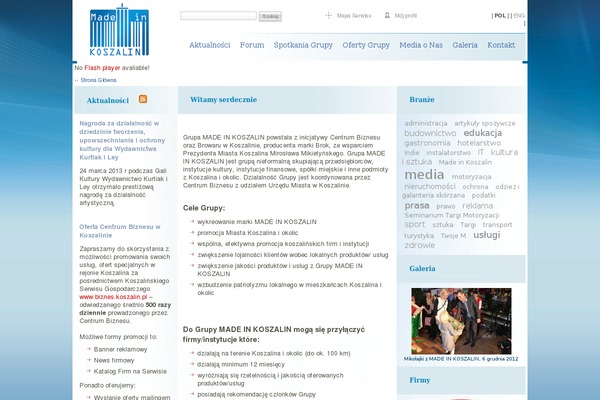Switch language to ENG

click(x=519, y=16)
